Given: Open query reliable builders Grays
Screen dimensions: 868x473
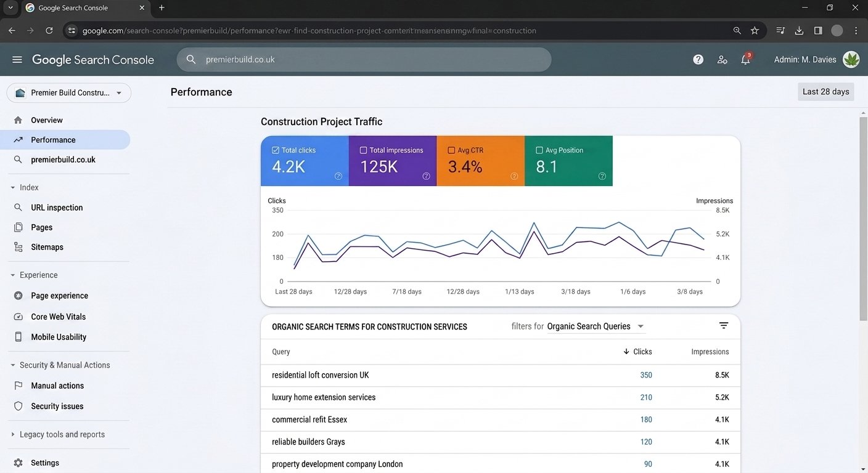Looking at the screenshot, I should point(308,442).
